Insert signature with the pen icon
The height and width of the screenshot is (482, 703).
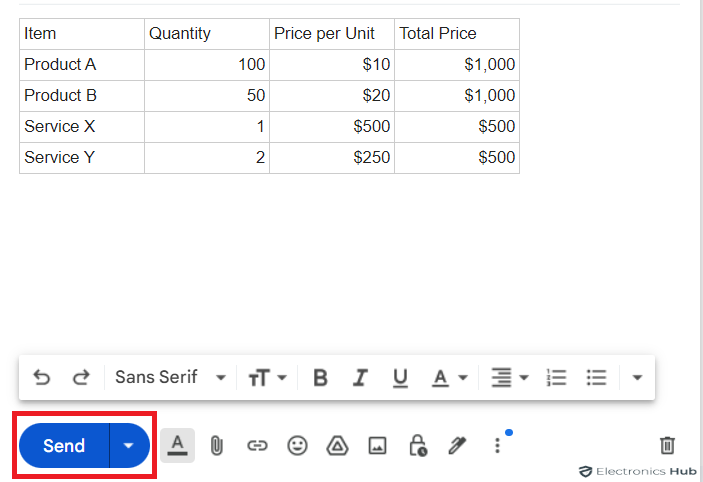click(x=457, y=446)
